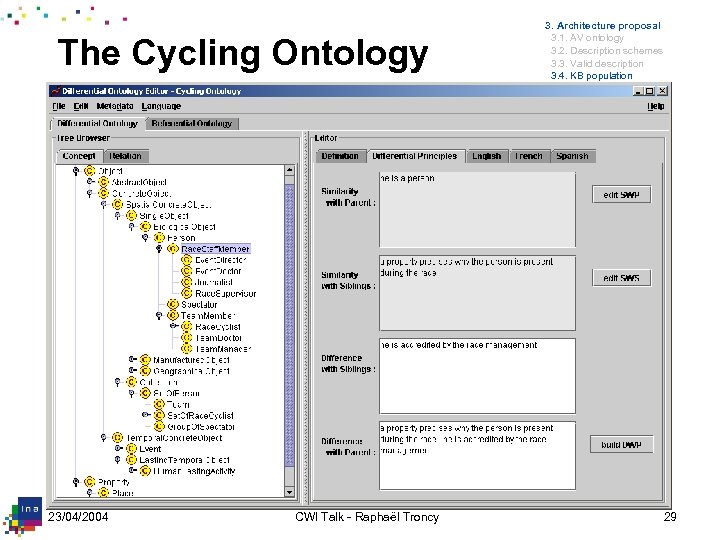Click the edit SWS button

click(x=621, y=278)
